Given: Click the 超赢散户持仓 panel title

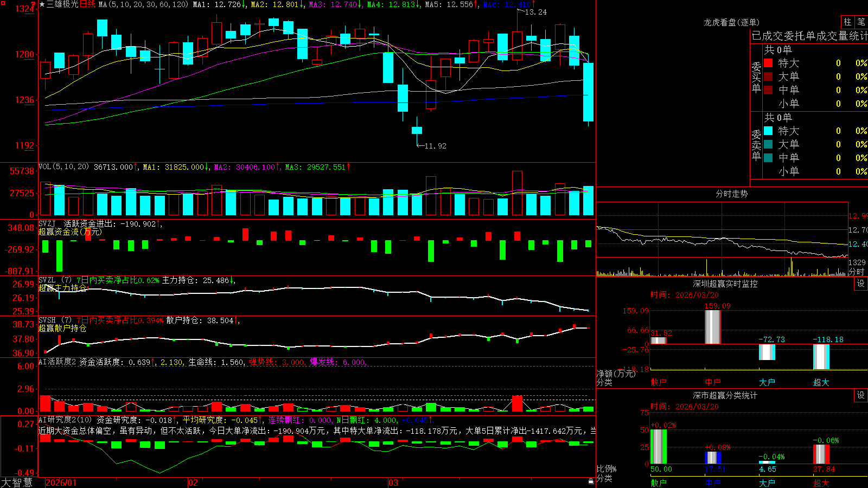Looking at the screenshot, I should [x=62, y=328].
